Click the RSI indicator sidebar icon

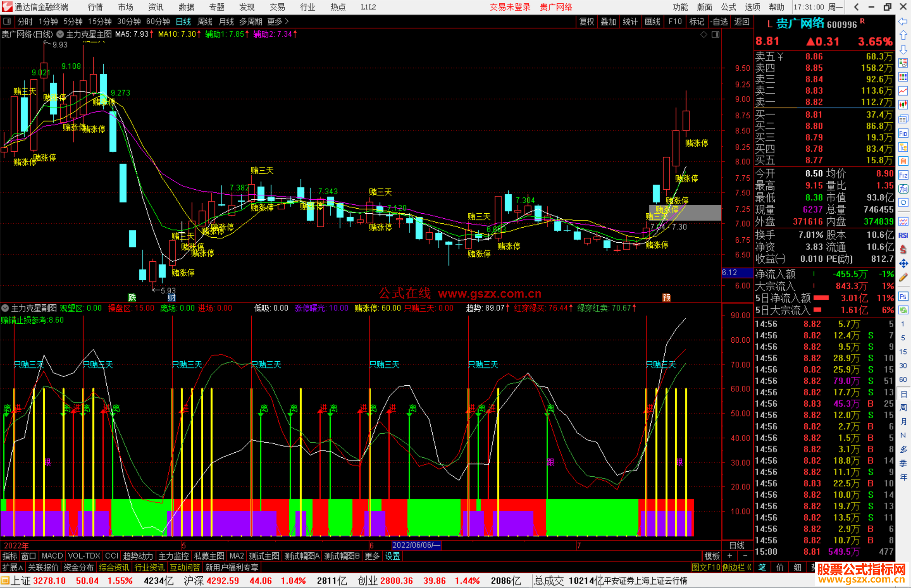[x=903, y=235]
